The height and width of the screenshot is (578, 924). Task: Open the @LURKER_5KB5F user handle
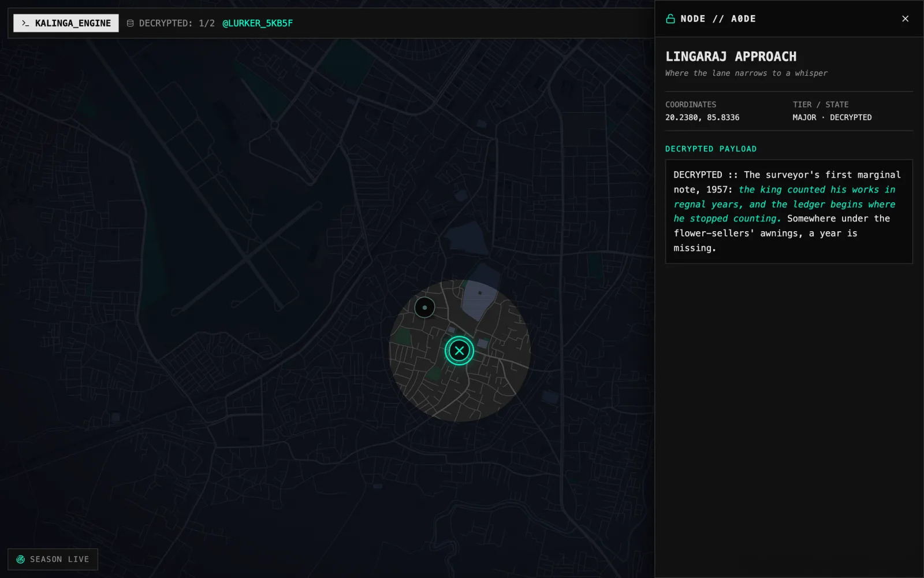coord(258,23)
